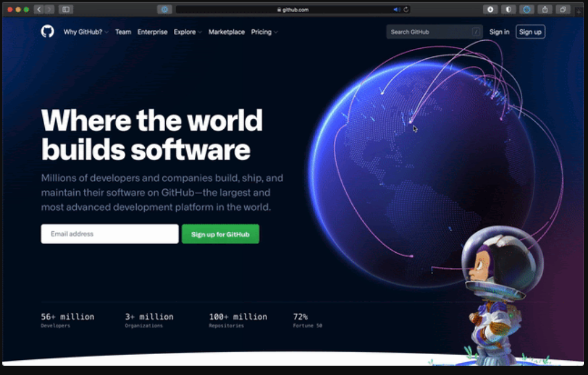This screenshot has width=588, height=375.
Task: Click the GitHub Octocat logo
Action: coord(47,31)
